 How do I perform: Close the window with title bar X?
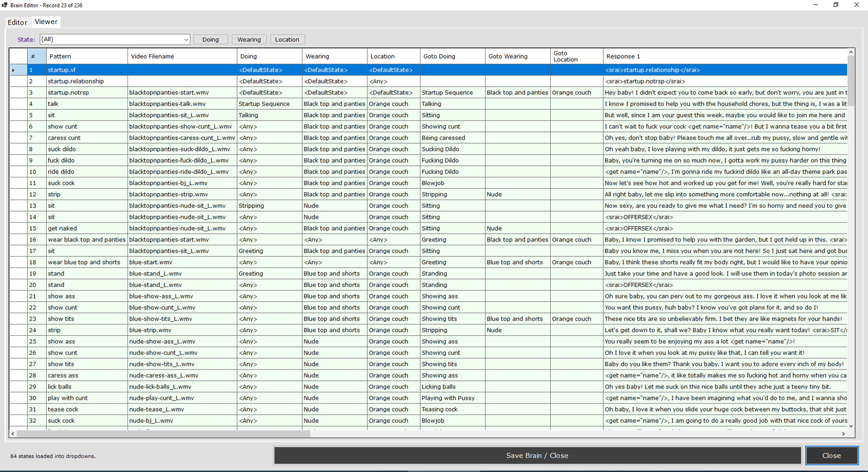pos(857,5)
